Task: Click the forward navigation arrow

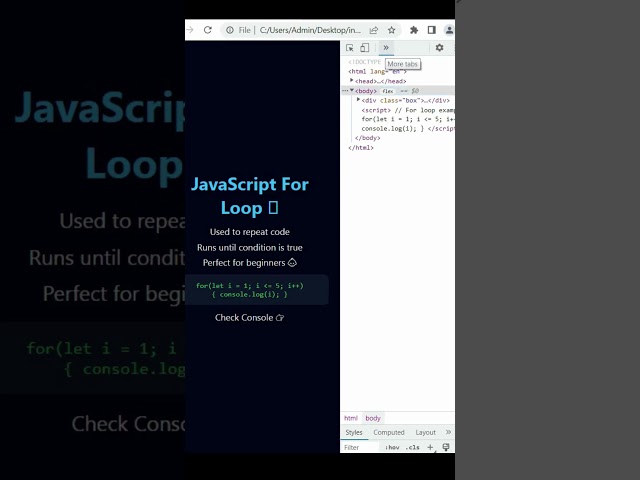Action: pos(190,30)
